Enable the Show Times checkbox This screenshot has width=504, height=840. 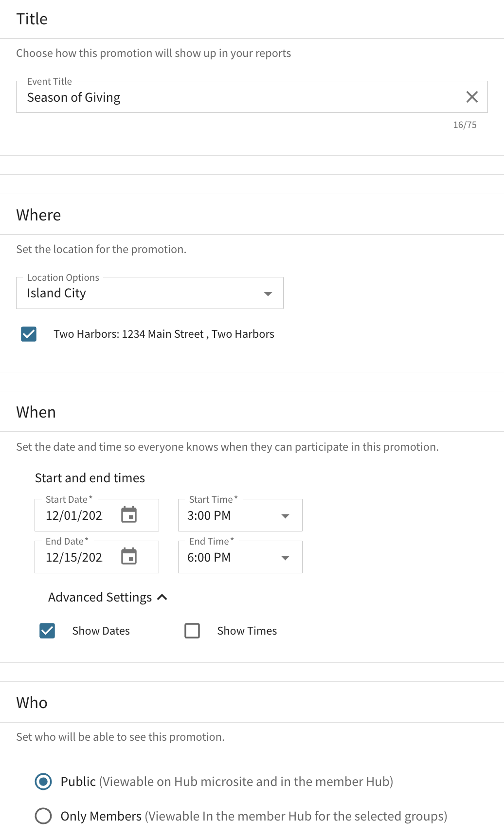(x=192, y=631)
